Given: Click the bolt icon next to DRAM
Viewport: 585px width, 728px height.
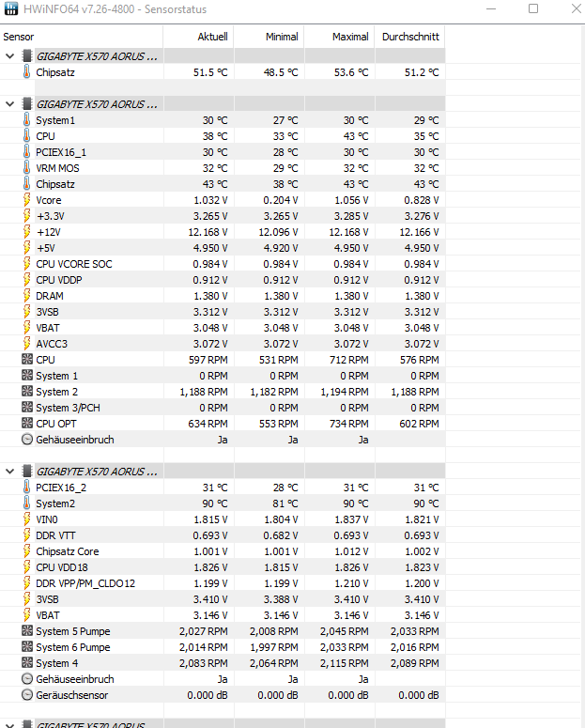Looking at the screenshot, I should coord(27,296).
